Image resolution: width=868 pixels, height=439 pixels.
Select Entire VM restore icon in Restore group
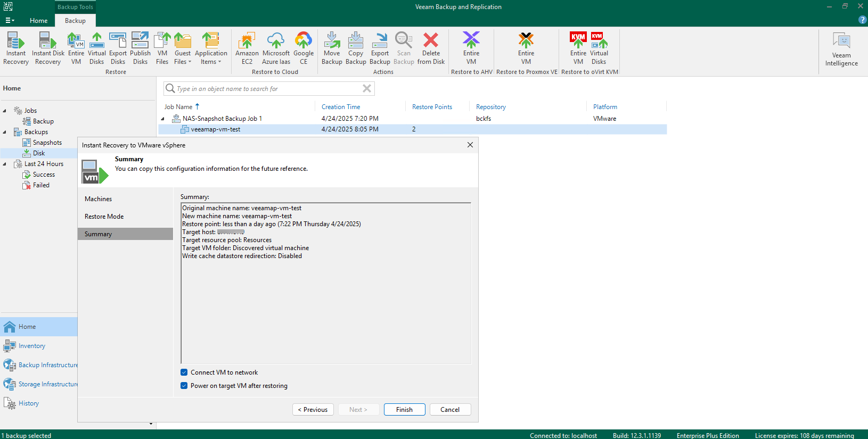(x=76, y=48)
